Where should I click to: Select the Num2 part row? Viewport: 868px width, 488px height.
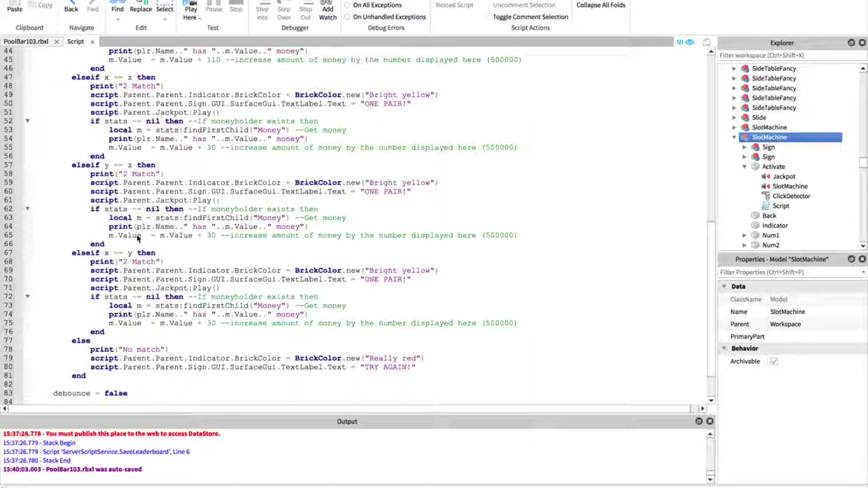coord(770,245)
